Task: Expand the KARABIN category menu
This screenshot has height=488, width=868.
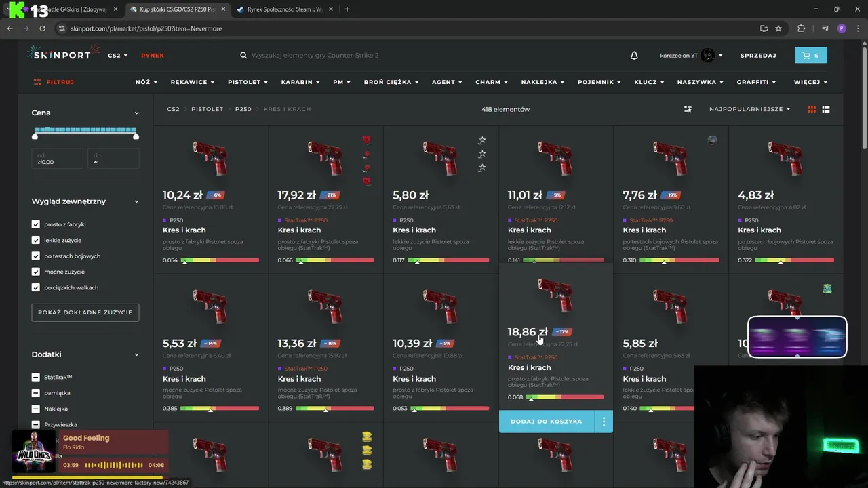Action: [x=300, y=82]
